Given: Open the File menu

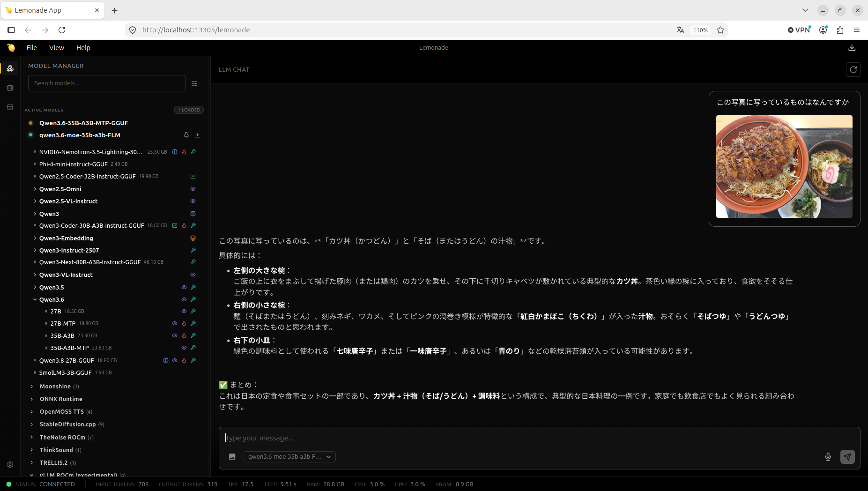Looking at the screenshot, I should point(31,48).
